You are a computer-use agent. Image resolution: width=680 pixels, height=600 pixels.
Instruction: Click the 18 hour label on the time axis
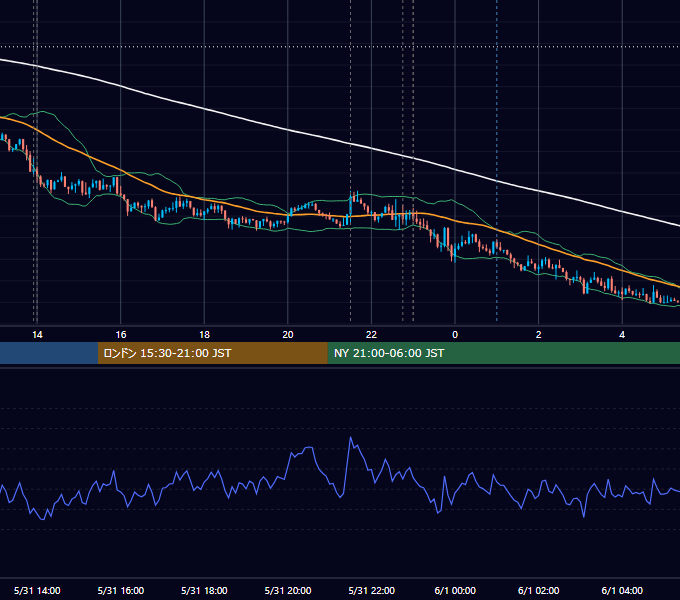[204, 335]
